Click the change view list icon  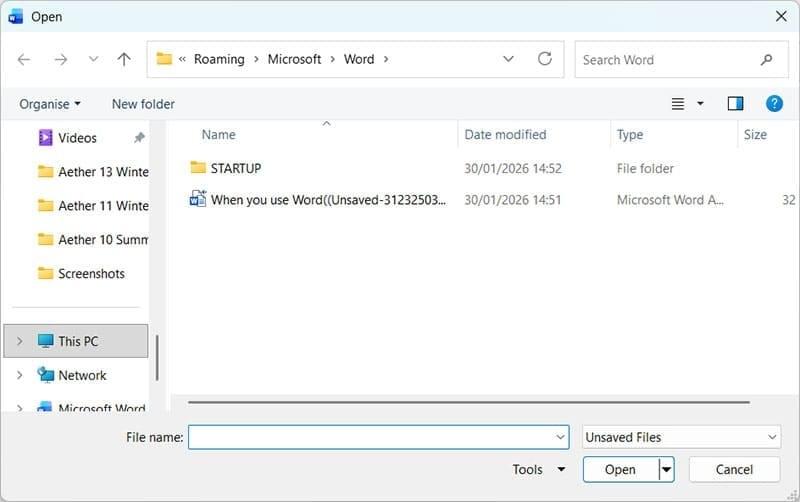pyautogui.click(x=679, y=104)
